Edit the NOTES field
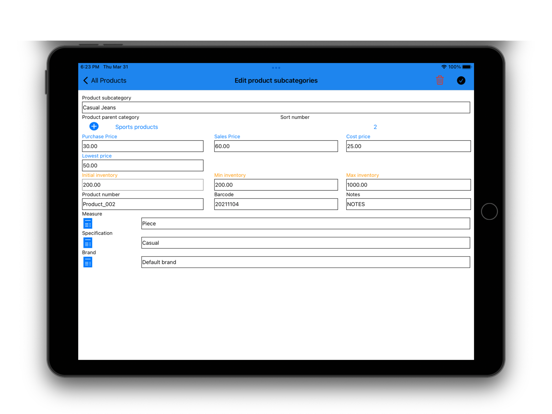Screen dimensions: 552x414 408,204
